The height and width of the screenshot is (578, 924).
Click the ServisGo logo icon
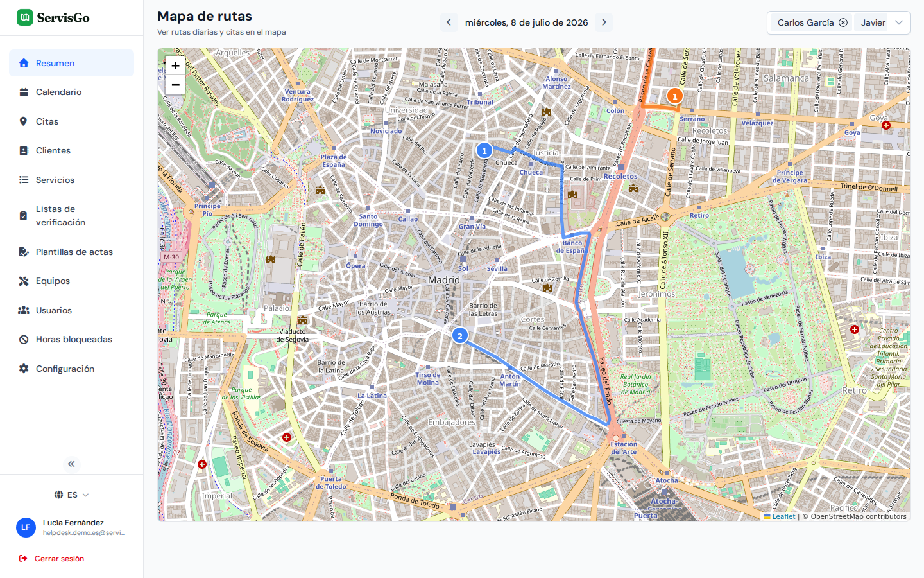click(x=24, y=17)
